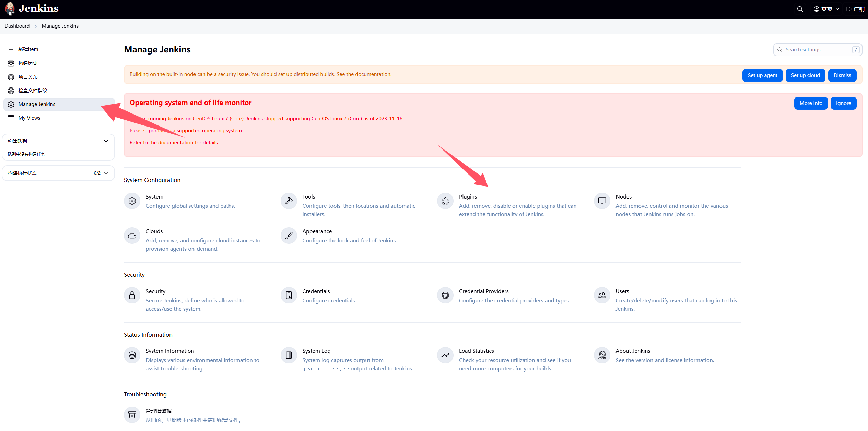Open 构建执行状态 link
The image size is (868, 431).
click(x=22, y=173)
